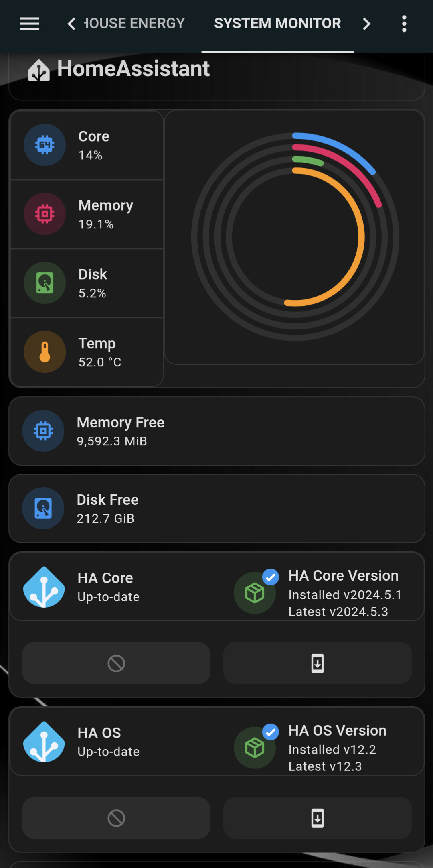433x868 pixels.
Task: Click the HA Core skip update button
Action: click(x=116, y=663)
